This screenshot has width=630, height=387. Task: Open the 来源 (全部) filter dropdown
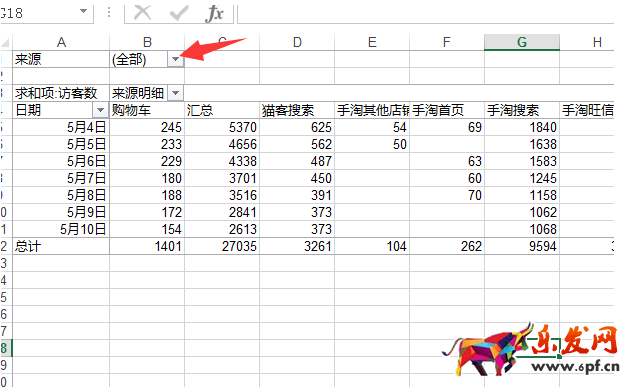(x=175, y=59)
